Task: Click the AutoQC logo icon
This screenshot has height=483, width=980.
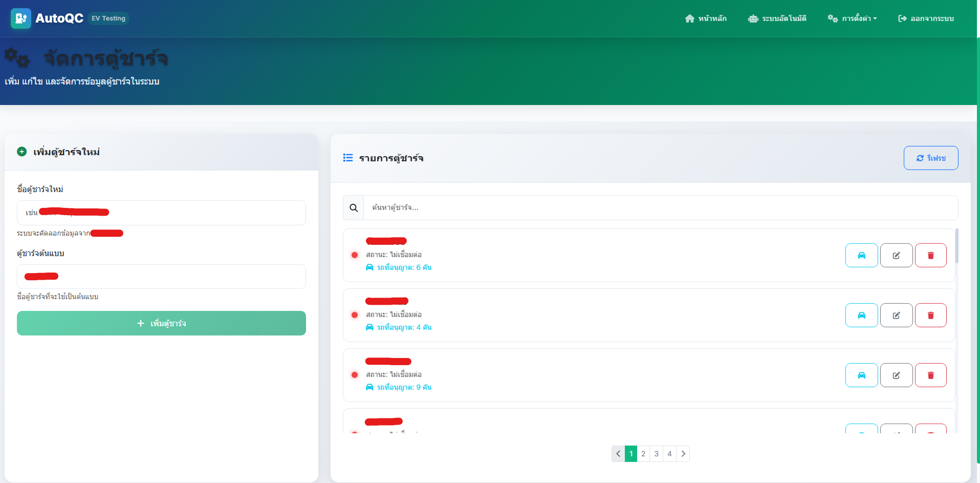Action: [21, 18]
